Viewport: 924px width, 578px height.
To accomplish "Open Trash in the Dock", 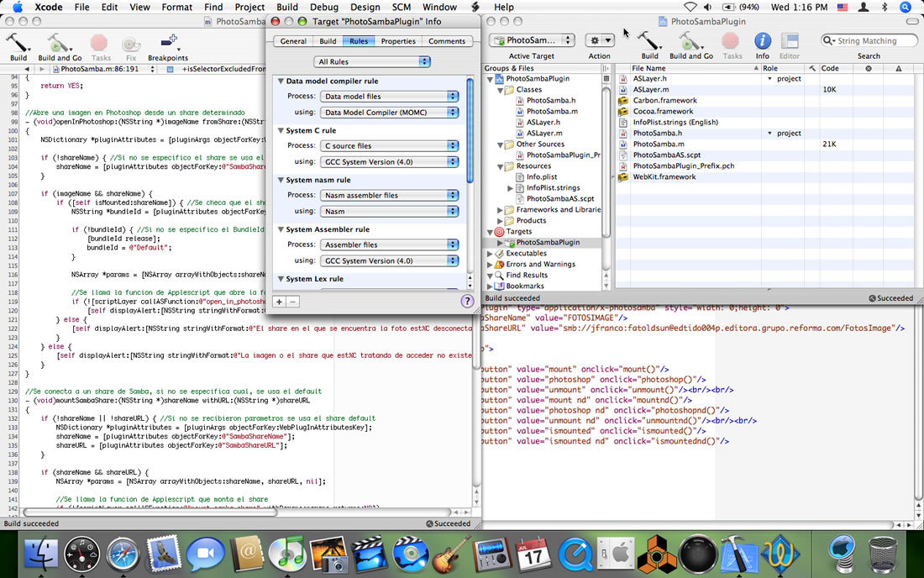I will 883,554.
